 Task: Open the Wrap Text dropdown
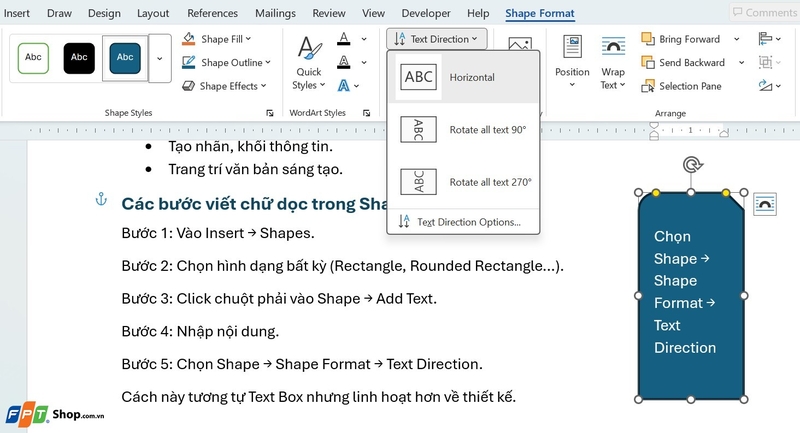(613, 63)
